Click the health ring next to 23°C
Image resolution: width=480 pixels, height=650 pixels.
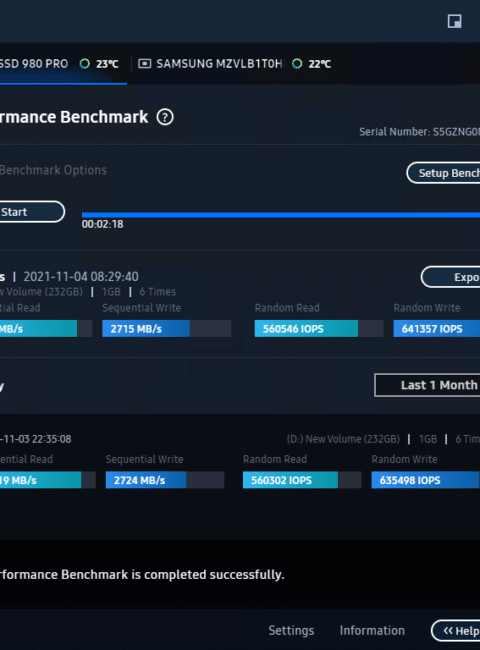[x=85, y=64]
